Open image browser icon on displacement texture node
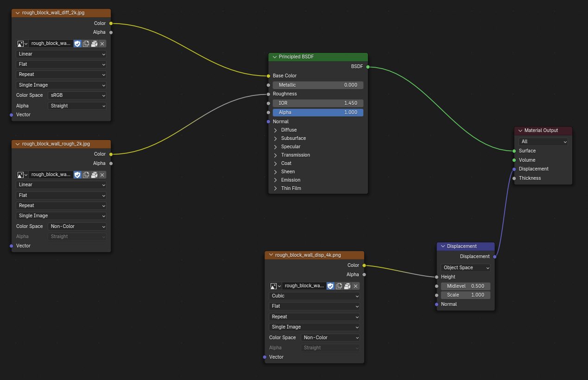This screenshot has height=380, width=588. point(275,286)
